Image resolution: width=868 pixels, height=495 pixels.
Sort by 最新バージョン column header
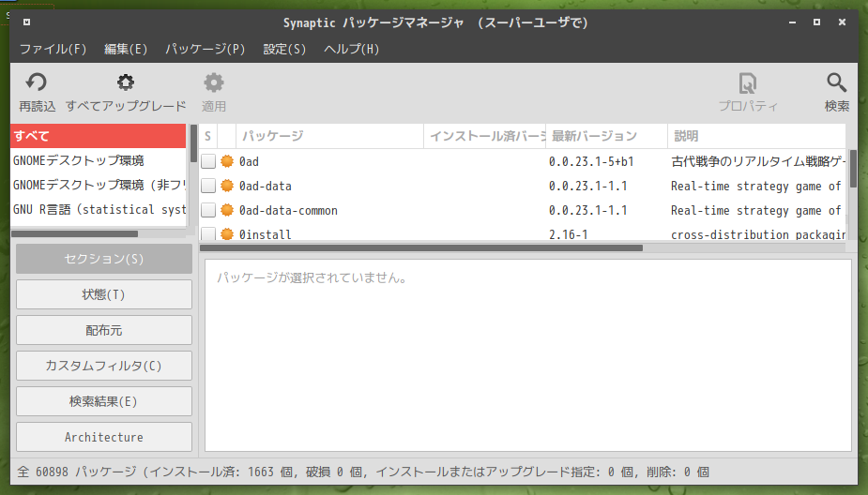click(607, 136)
